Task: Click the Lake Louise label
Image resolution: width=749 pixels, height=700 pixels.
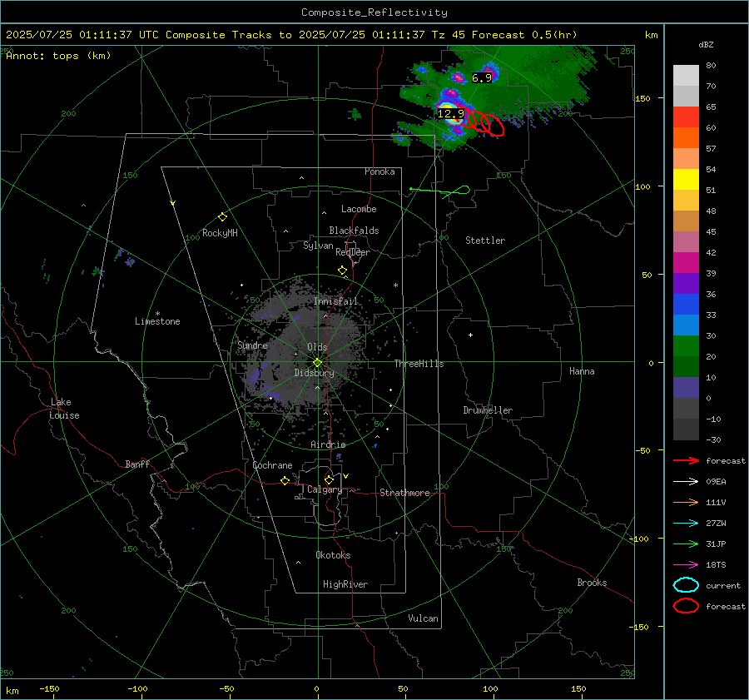Action: (x=64, y=409)
